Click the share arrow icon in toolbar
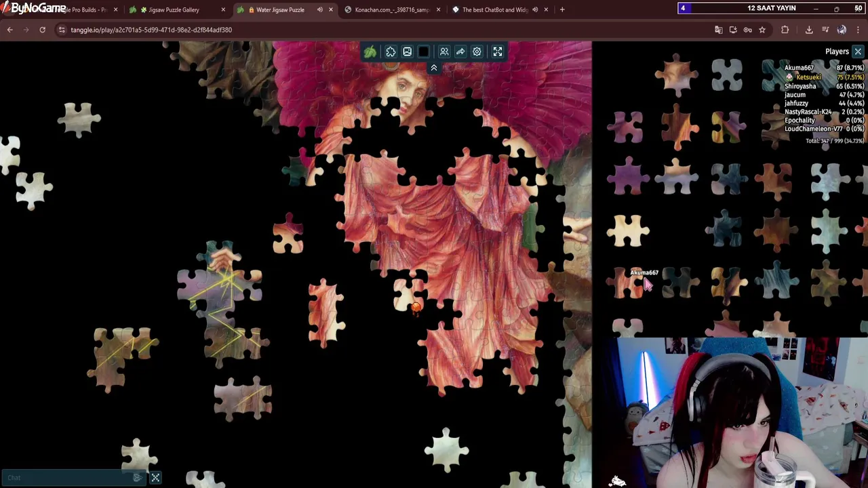Viewport: 868px width, 488px height. click(460, 52)
